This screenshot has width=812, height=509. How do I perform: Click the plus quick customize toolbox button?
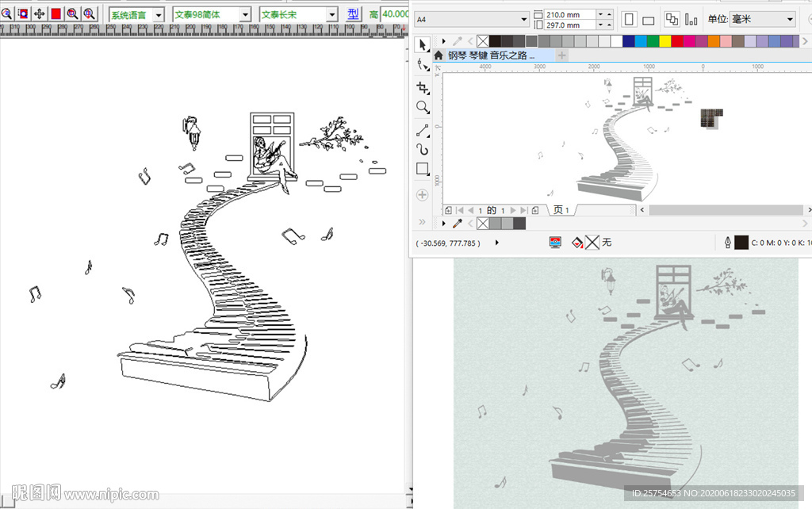tap(422, 195)
